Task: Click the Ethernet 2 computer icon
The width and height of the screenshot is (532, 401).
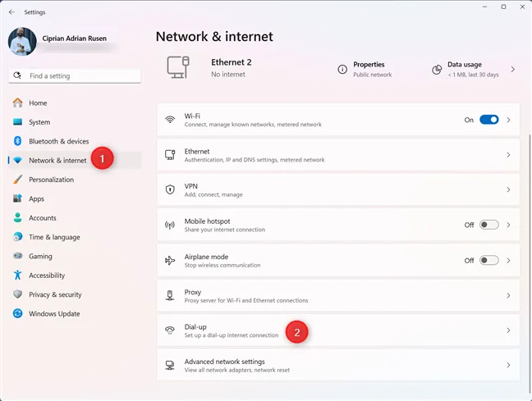Action: coord(178,67)
